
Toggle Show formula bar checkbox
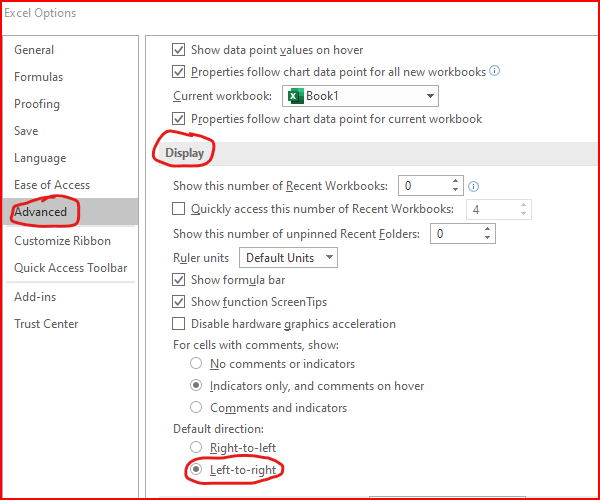point(178,280)
